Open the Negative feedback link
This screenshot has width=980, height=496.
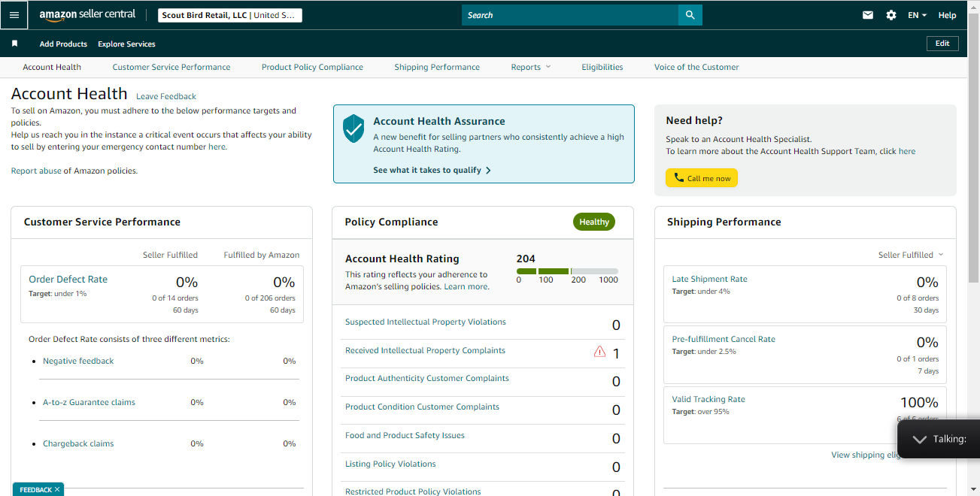[78, 361]
